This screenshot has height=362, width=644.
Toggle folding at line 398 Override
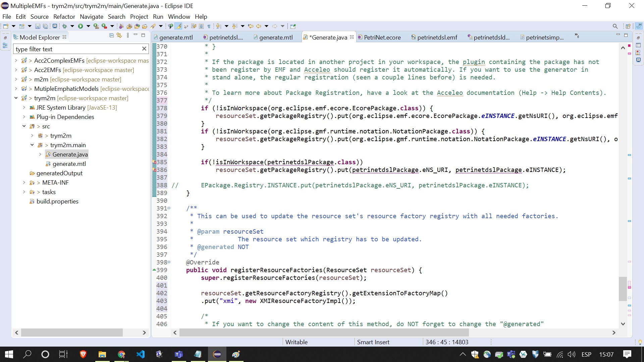point(169,262)
